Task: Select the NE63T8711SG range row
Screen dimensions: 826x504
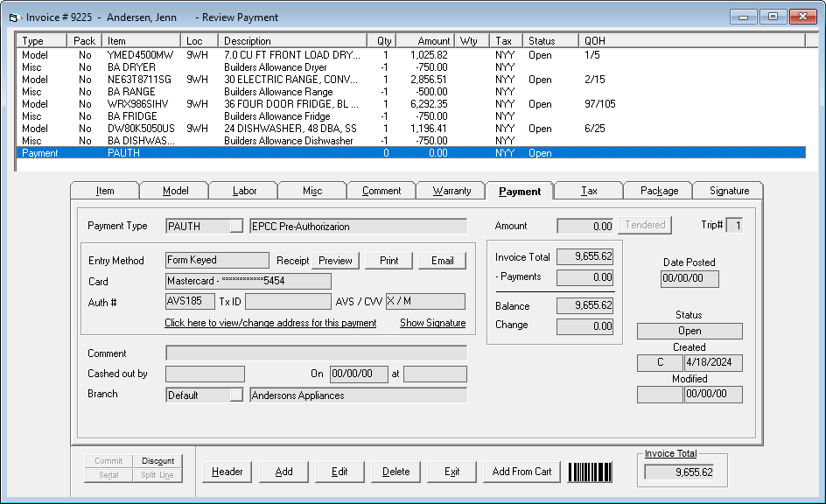Action: 411,80
